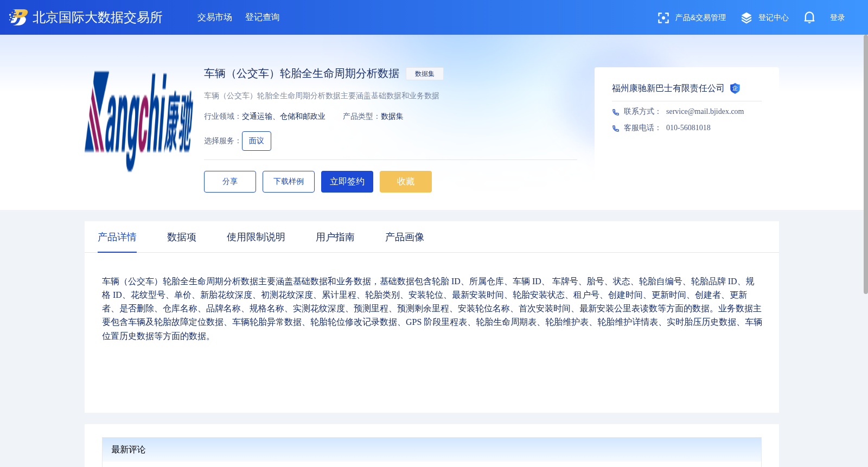Click the 登录 link
This screenshot has height=467, width=868.
(838, 18)
